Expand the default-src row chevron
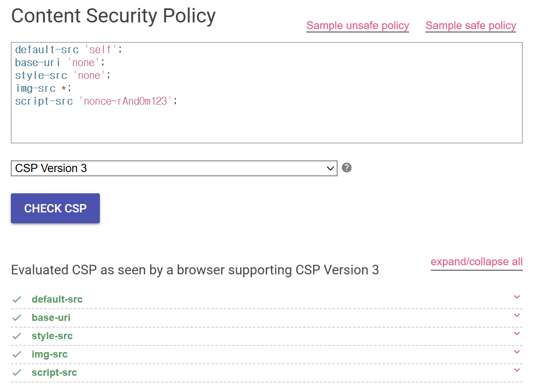Screen dimensions: 534x392 click(x=517, y=297)
